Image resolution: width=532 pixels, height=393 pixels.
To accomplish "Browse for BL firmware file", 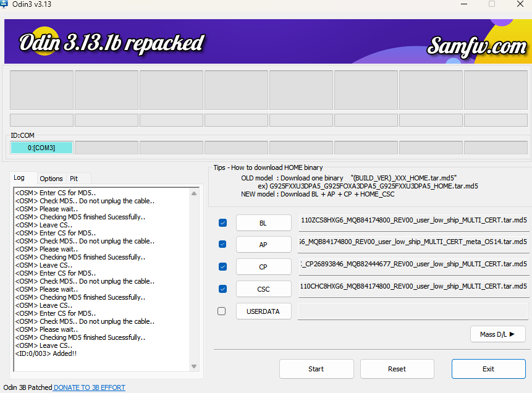I will [x=263, y=223].
